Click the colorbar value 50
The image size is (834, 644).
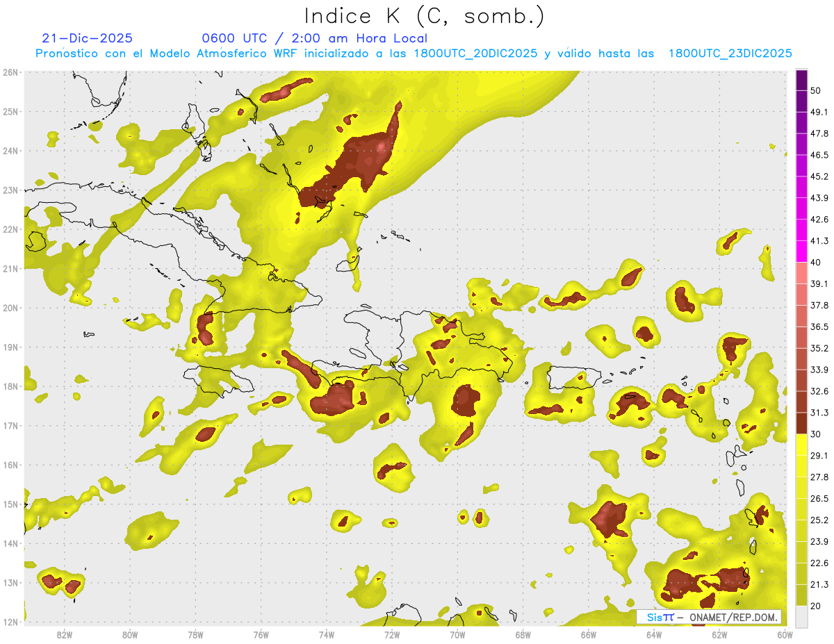[x=816, y=90]
